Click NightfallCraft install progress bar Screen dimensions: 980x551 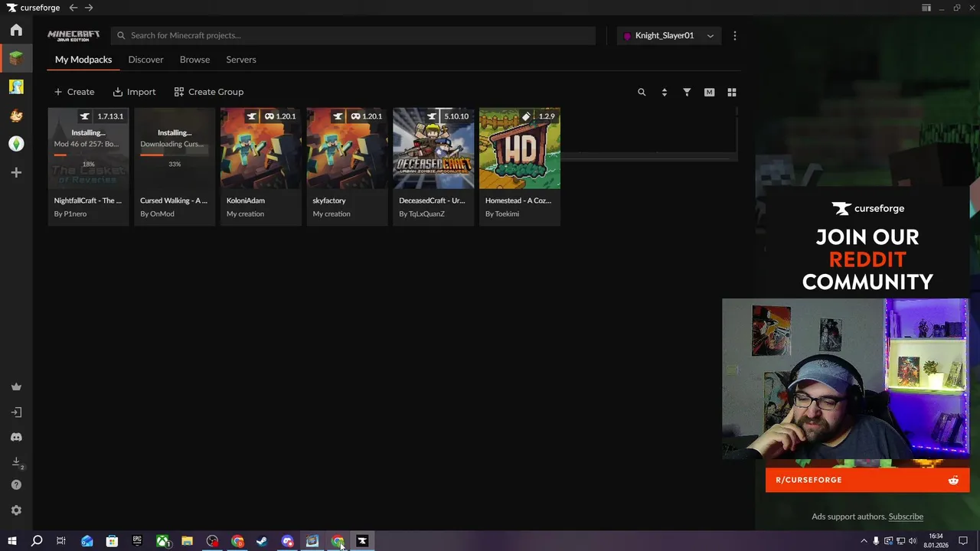click(x=88, y=155)
